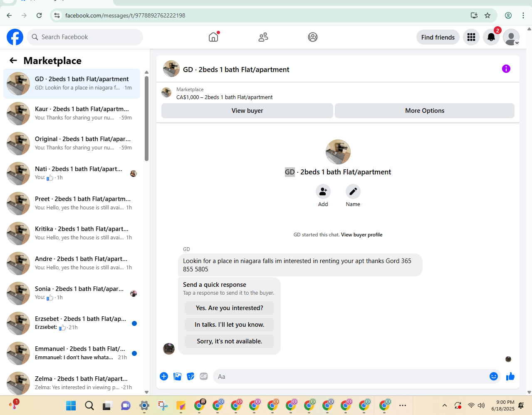Choose a GIF icon in composer
The height and width of the screenshot is (415, 532).
pos(204,376)
